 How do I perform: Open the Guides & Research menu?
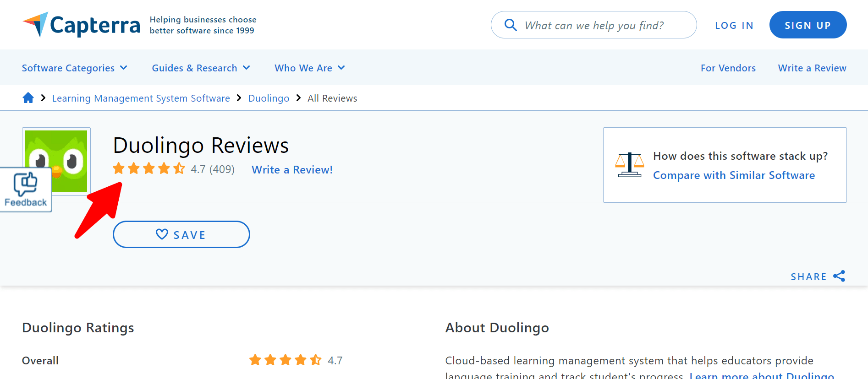pyautogui.click(x=201, y=68)
